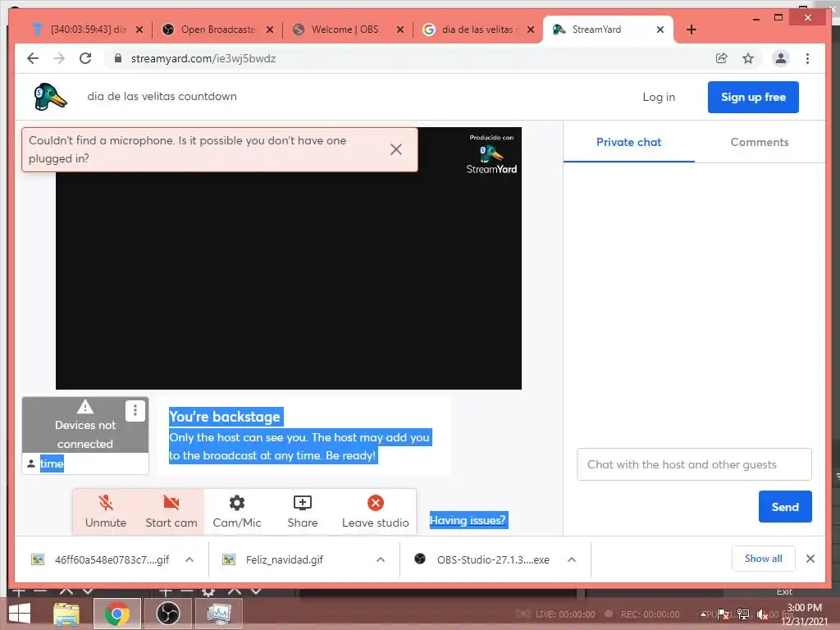
Task: Leave studio
Action: 375,512
